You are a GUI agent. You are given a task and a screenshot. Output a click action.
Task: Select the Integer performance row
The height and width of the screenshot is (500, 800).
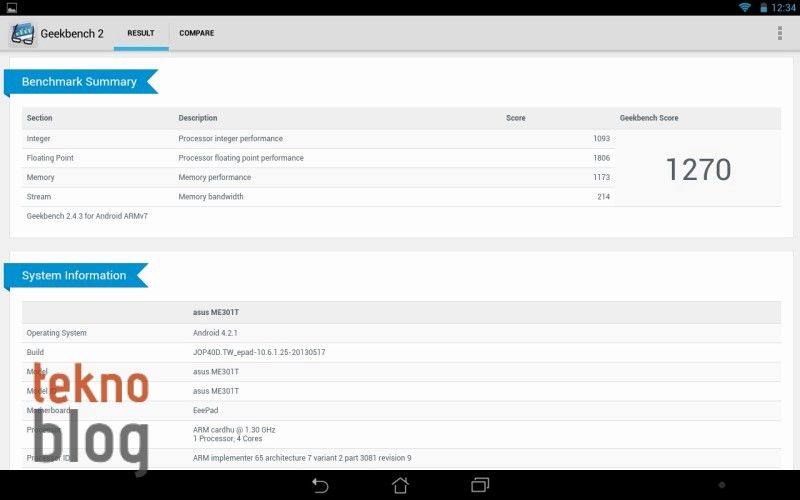pos(318,138)
